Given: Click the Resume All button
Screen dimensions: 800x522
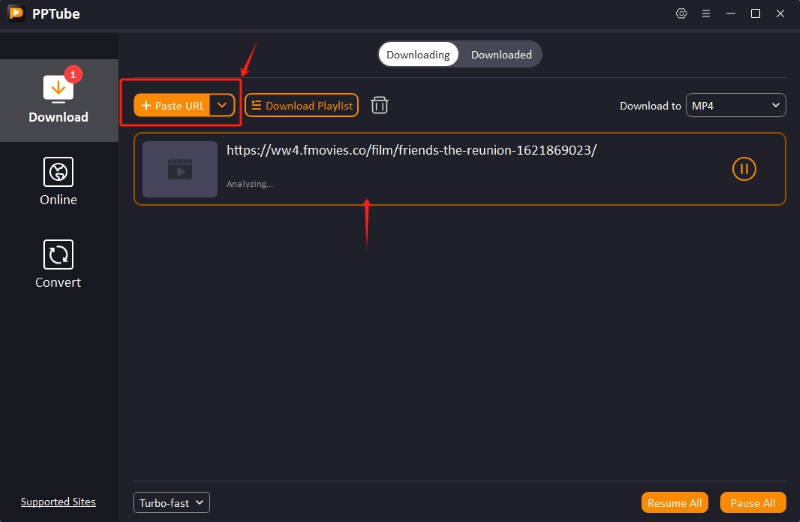Looking at the screenshot, I should (674, 502).
